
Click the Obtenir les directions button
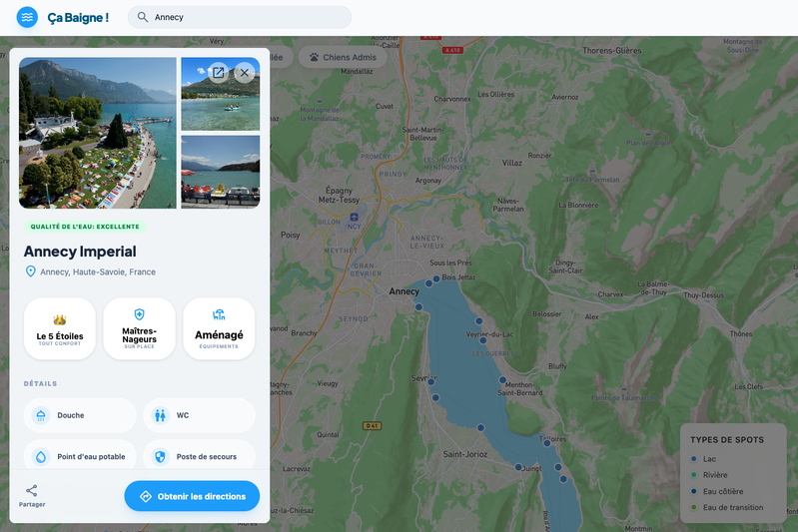click(x=192, y=496)
